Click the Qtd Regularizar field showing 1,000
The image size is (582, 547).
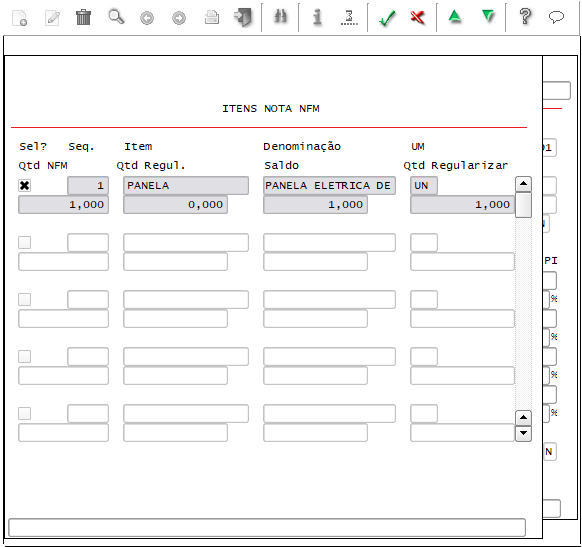pos(462,204)
